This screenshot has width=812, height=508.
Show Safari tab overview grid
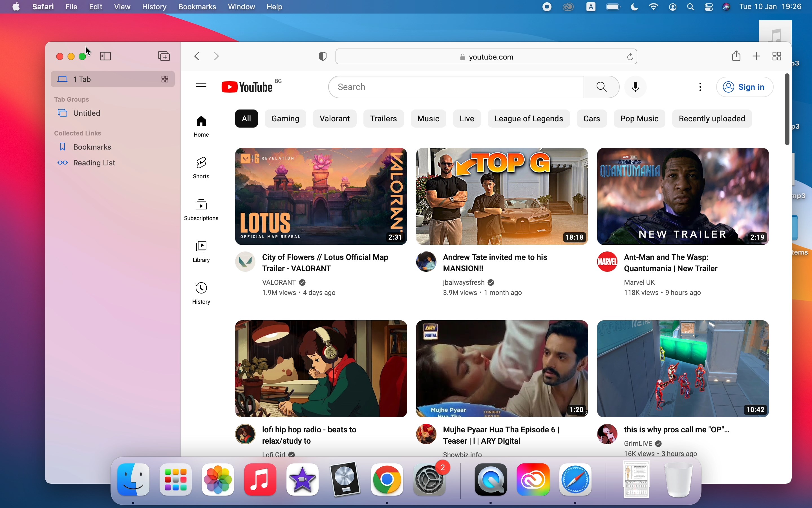[x=777, y=56]
